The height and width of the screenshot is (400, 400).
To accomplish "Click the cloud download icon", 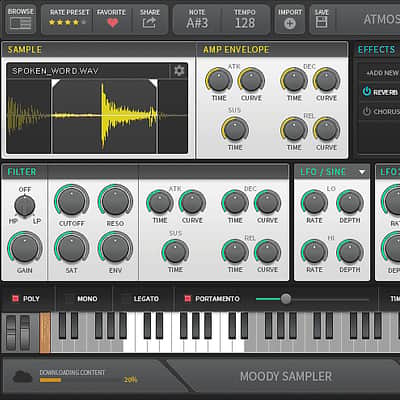I will [x=22, y=376].
